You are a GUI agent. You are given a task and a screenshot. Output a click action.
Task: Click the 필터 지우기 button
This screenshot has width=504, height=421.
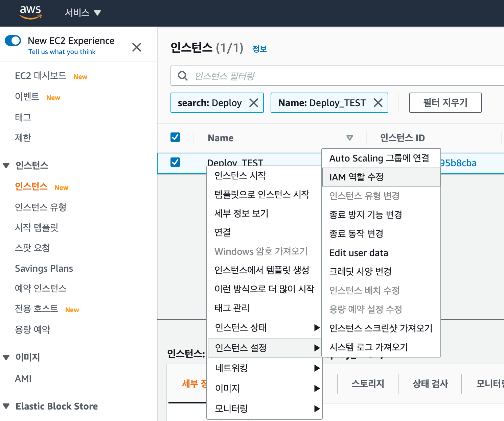[x=445, y=103]
